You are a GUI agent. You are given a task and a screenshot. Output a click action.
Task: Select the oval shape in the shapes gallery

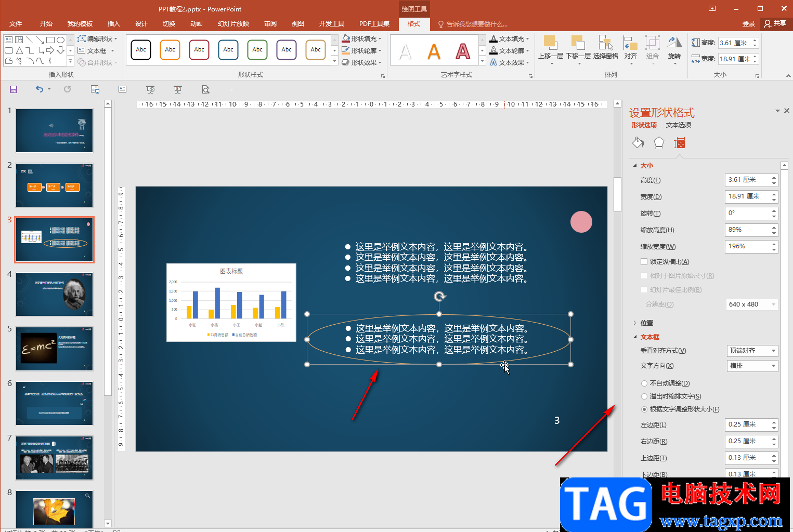pos(61,40)
